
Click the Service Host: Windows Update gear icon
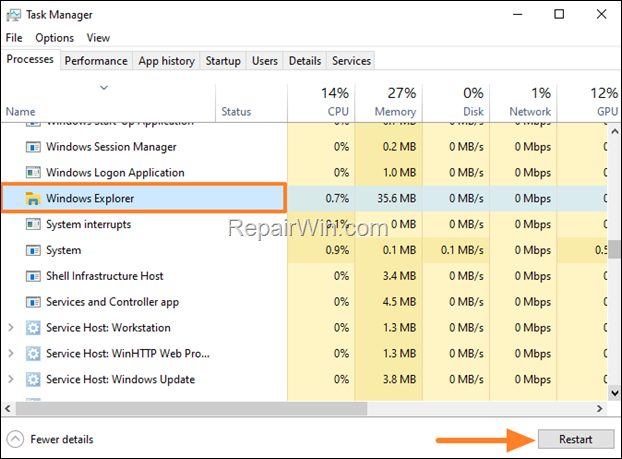33,380
